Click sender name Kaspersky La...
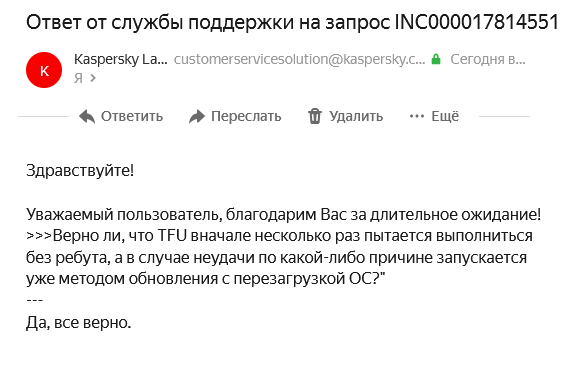The height and width of the screenshot is (366, 579). pos(120,59)
